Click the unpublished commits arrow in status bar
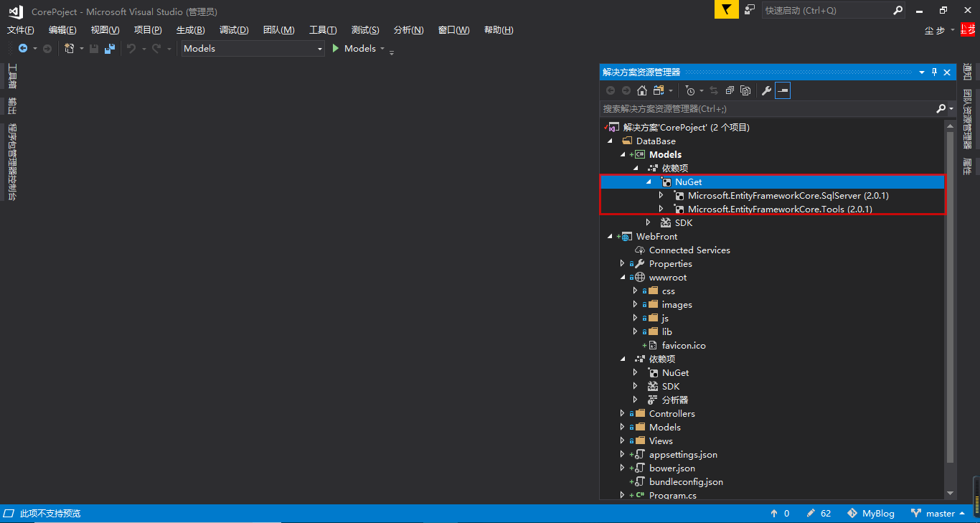 click(774, 514)
